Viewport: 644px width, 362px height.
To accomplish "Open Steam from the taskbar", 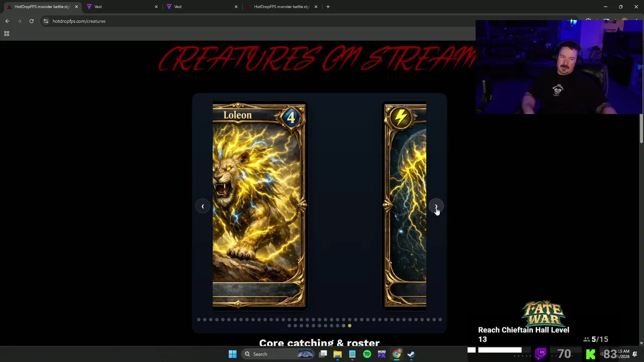I will tap(411, 354).
